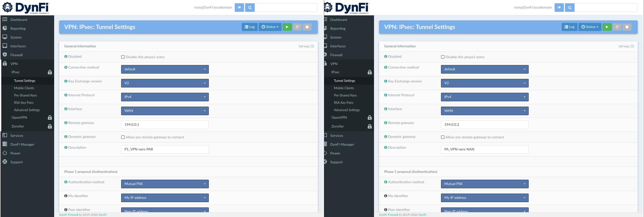Expand the WAN Interface dropdown in right pane
Image resolution: width=644 pixels, height=217 pixels.
(x=485, y=111)
